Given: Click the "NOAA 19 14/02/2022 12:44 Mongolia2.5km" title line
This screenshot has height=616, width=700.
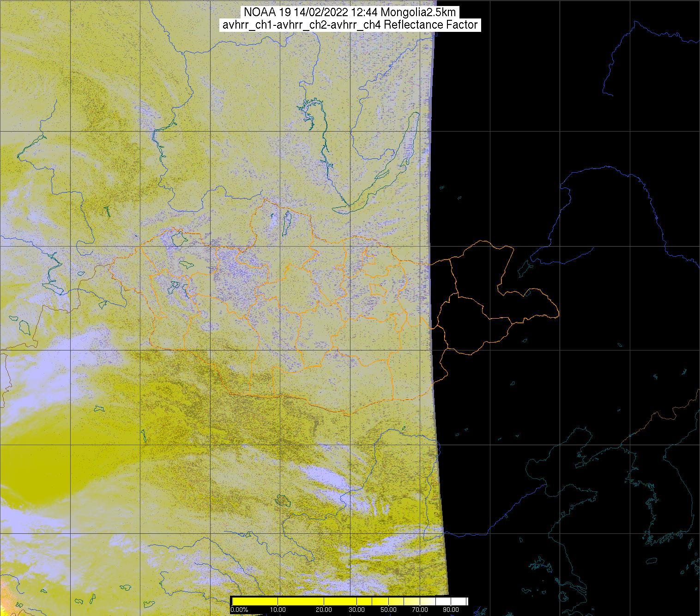Looking at the screenshot, I should 350,13.
